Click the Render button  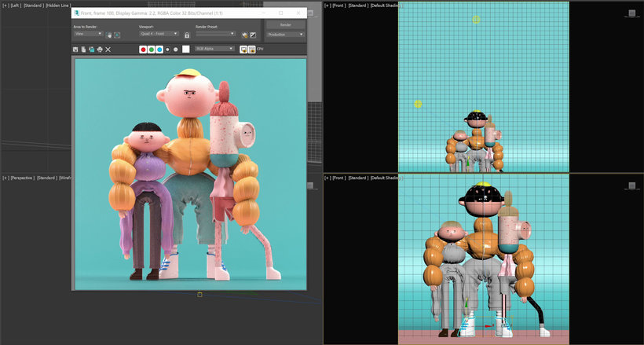click(x=285, y=24)
